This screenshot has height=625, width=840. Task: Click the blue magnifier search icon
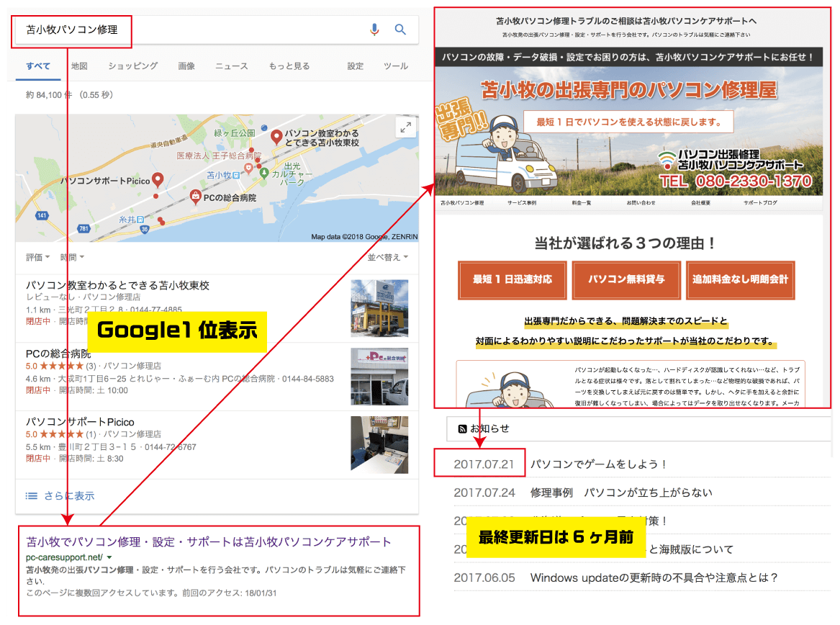click(x=400, y=30)
